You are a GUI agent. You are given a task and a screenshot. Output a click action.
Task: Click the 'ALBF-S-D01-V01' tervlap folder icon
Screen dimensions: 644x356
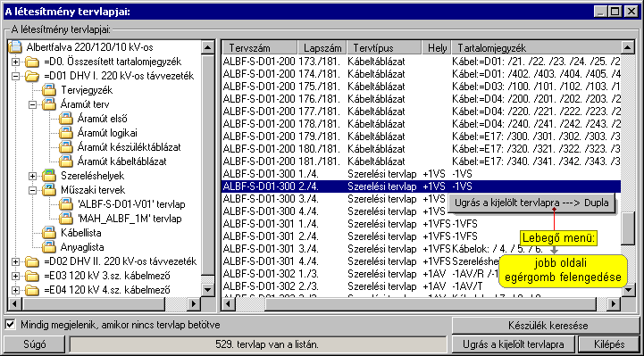tap(66, 204)
